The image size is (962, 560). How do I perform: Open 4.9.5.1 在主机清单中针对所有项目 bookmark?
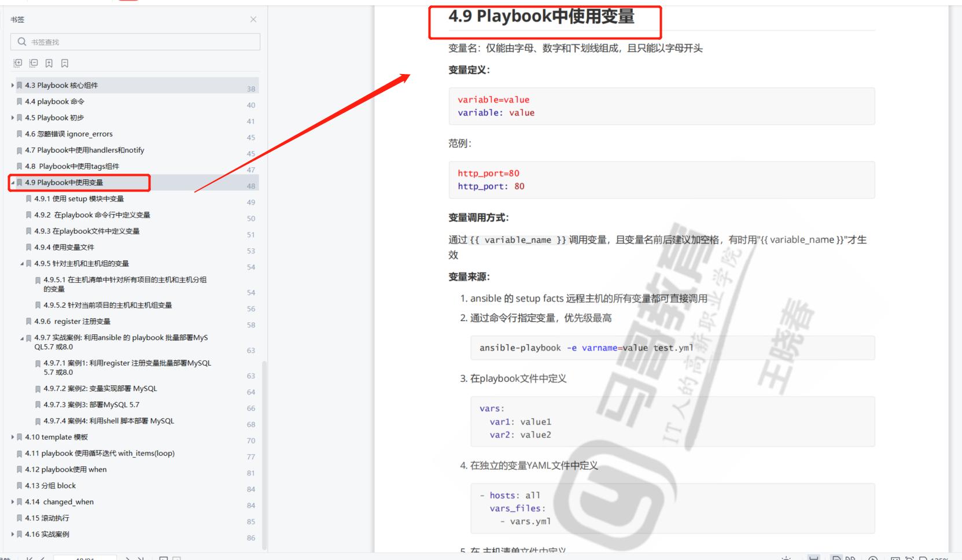pyautogui.click(x=125, y=285)
